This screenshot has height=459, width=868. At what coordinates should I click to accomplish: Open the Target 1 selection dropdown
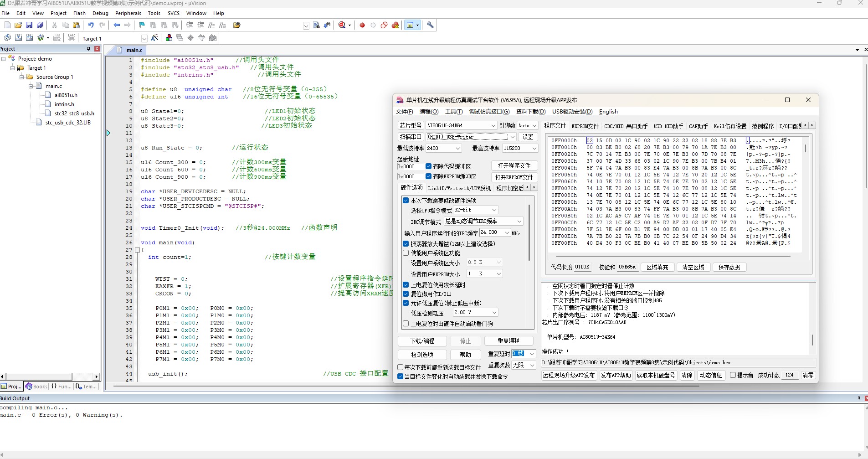tap(144, 39)
